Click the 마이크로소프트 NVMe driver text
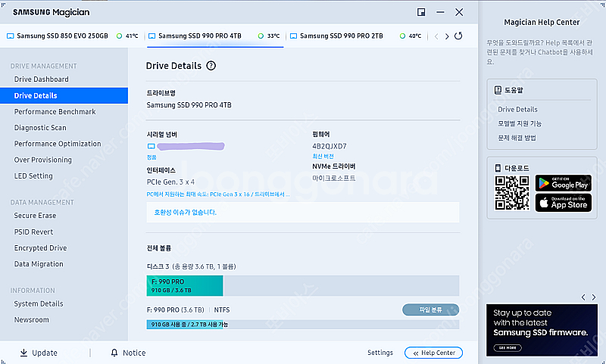 click(x=334, y=179)
